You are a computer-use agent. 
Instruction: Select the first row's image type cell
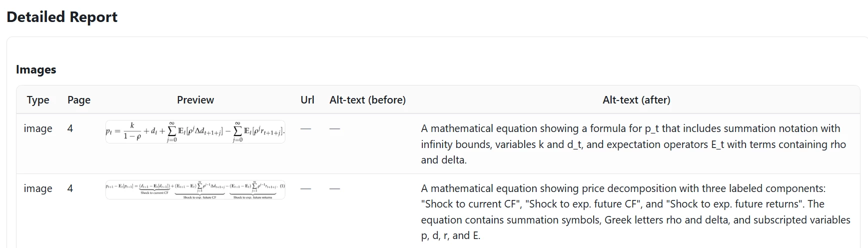[38, 128]
